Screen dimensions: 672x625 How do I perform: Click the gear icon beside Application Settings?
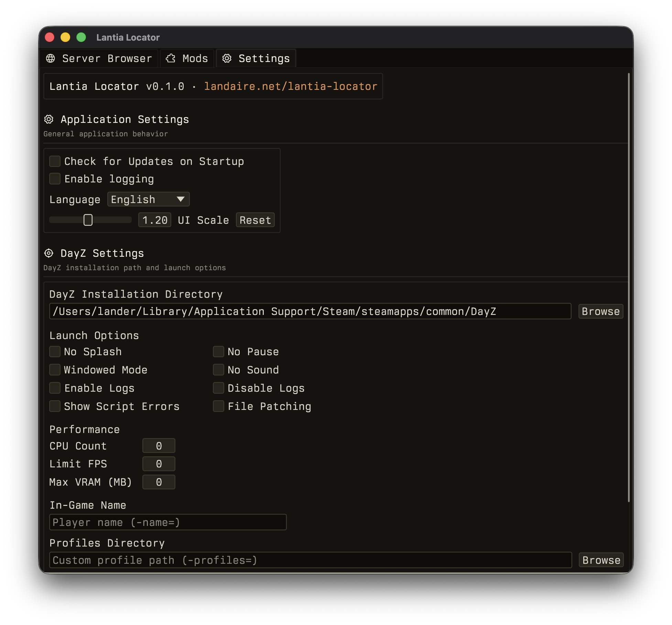(48, 119)
